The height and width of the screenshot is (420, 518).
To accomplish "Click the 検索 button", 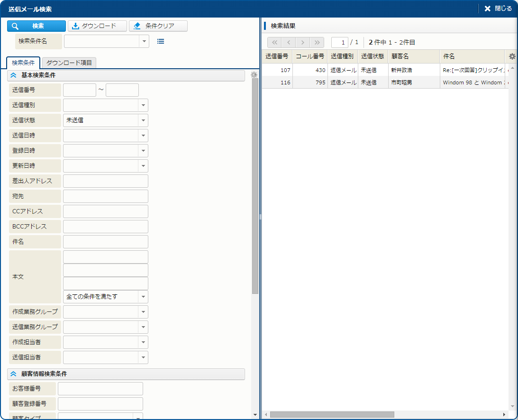I will coord(36,26).
